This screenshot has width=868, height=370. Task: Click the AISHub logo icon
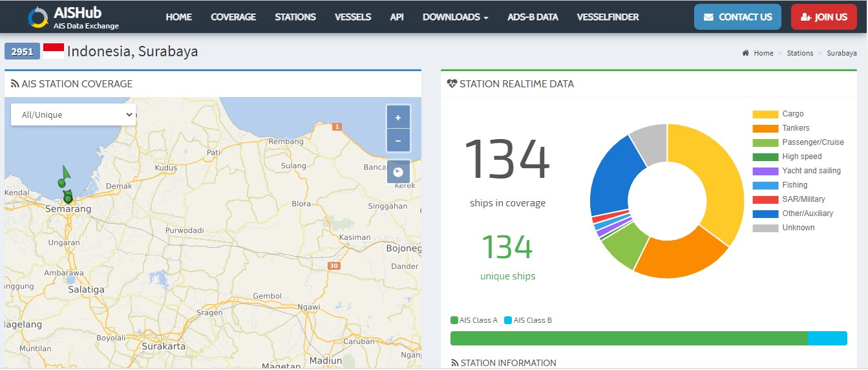coord(37,17)
